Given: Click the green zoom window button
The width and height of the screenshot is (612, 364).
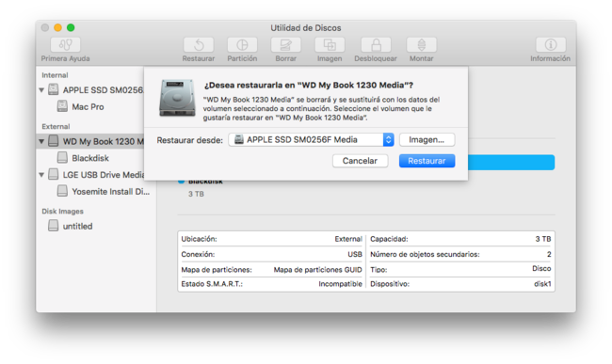Looking at the screenshot, I should tap(71, 27).
